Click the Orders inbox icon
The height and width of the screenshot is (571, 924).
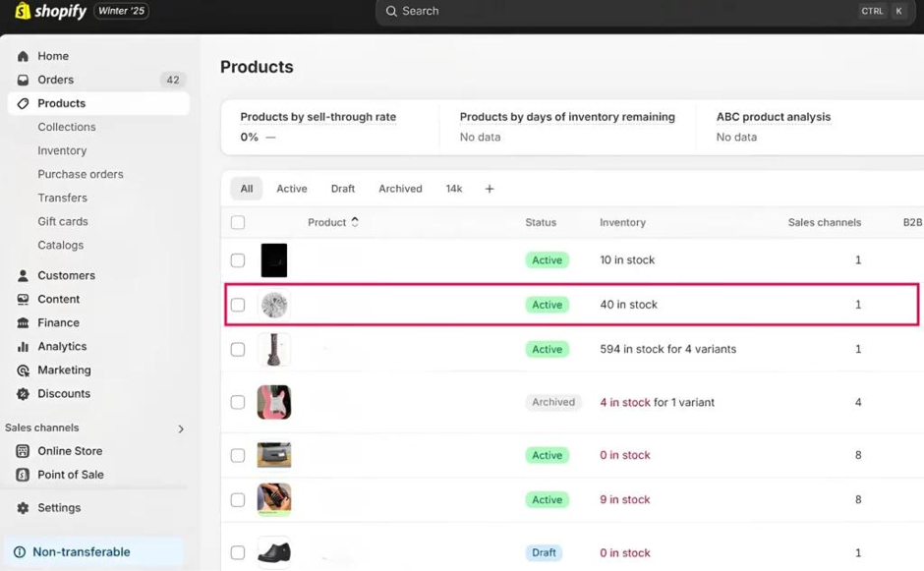23,80
